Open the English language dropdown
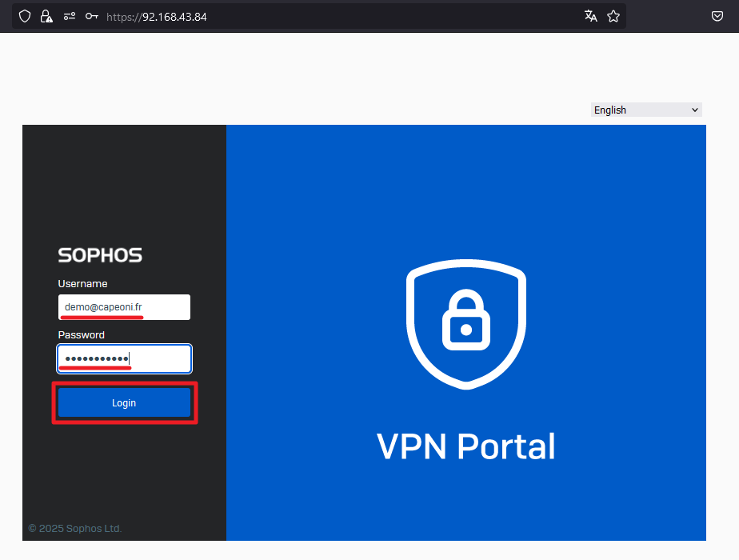Image resolution: width=739 pixels, height=560 pixels. 646,110
